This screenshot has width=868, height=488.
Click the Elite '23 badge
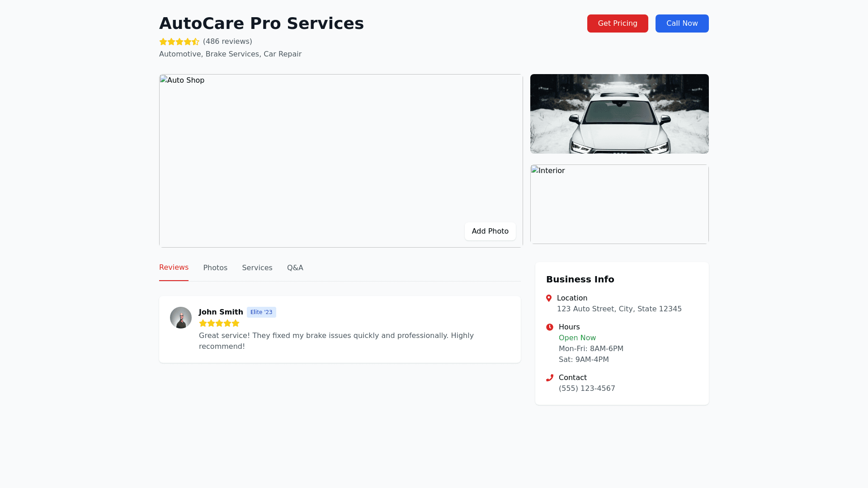click(x=261, y=312)
